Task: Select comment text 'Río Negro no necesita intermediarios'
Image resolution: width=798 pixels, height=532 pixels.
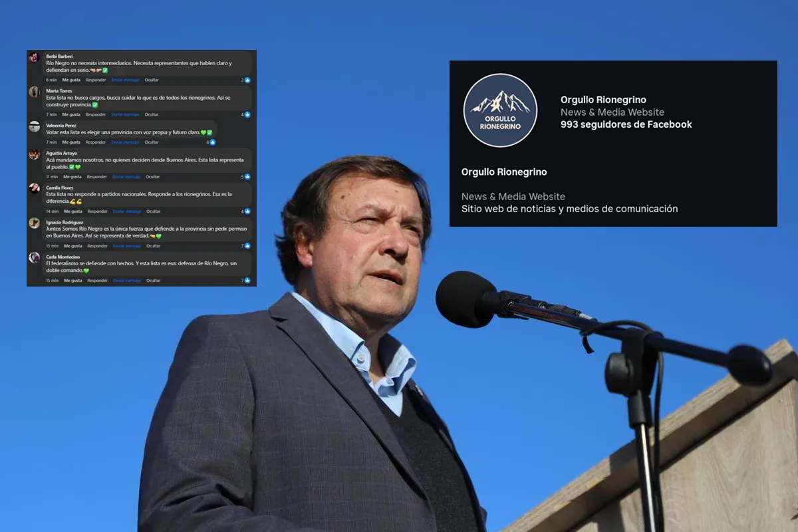Action: tap(88, 63)
